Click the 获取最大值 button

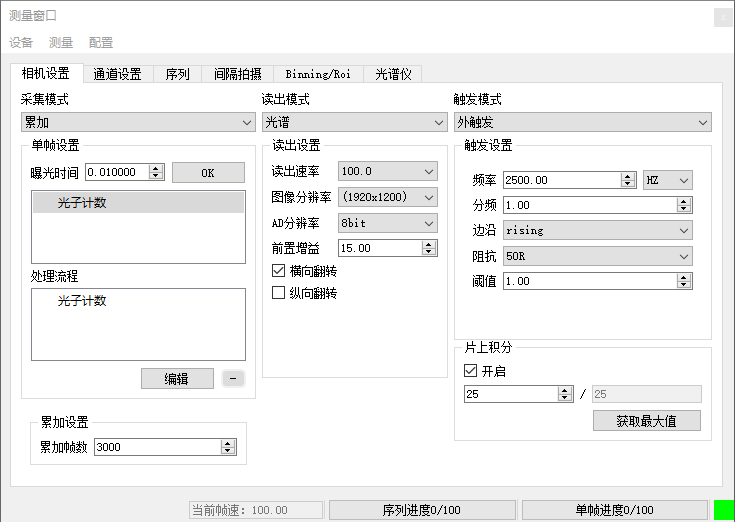tap(646, 421)
